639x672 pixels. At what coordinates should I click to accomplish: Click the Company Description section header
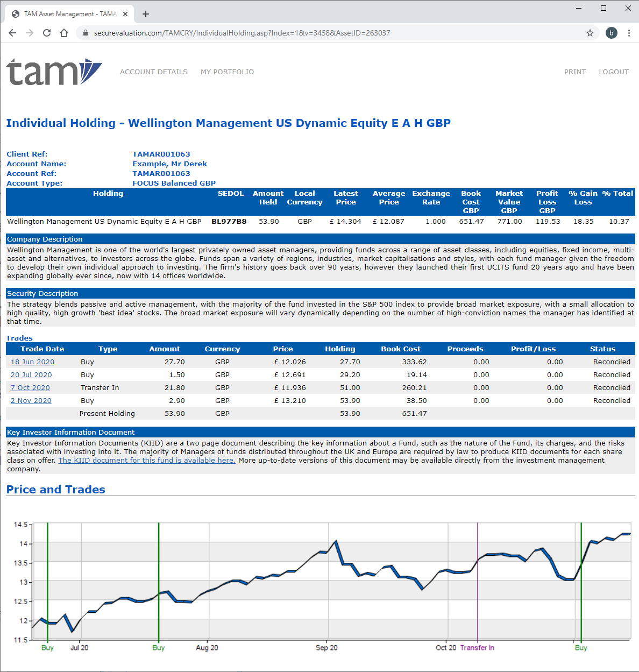(321, 239)
